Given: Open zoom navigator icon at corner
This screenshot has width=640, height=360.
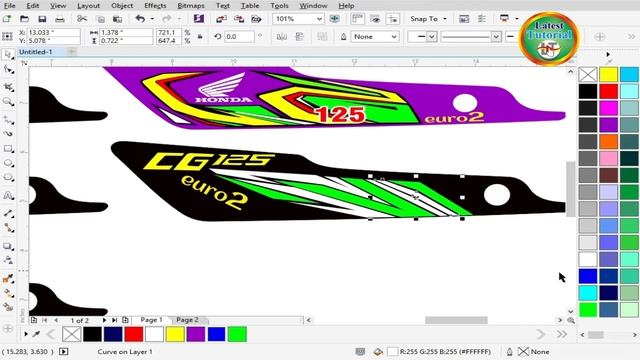Looking at the screenshot, I should click(571, 320).
